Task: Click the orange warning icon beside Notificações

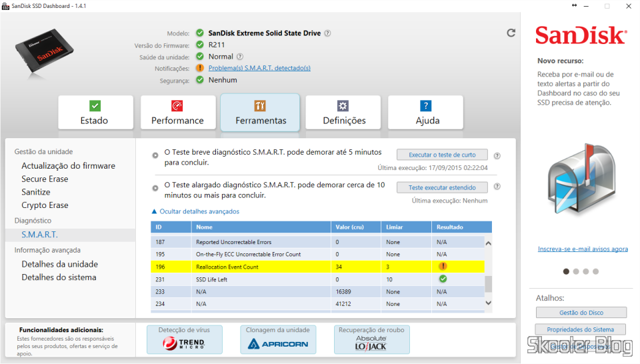Action: coord(199,68)
